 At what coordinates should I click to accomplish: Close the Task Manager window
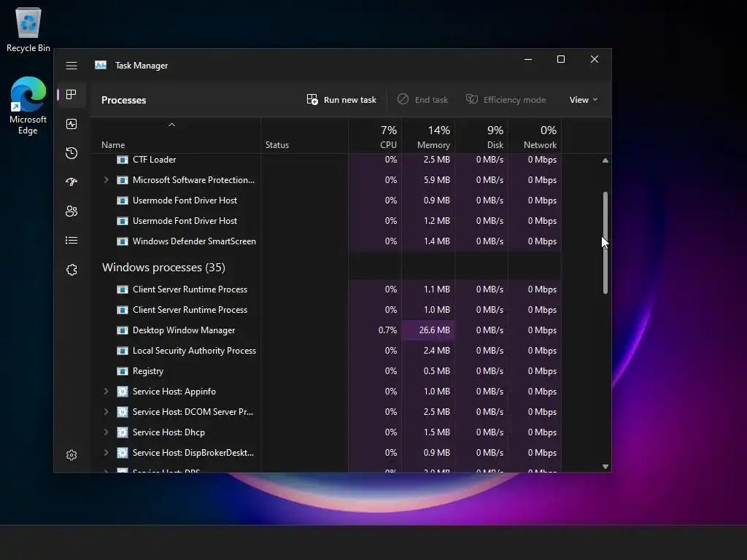594,60
